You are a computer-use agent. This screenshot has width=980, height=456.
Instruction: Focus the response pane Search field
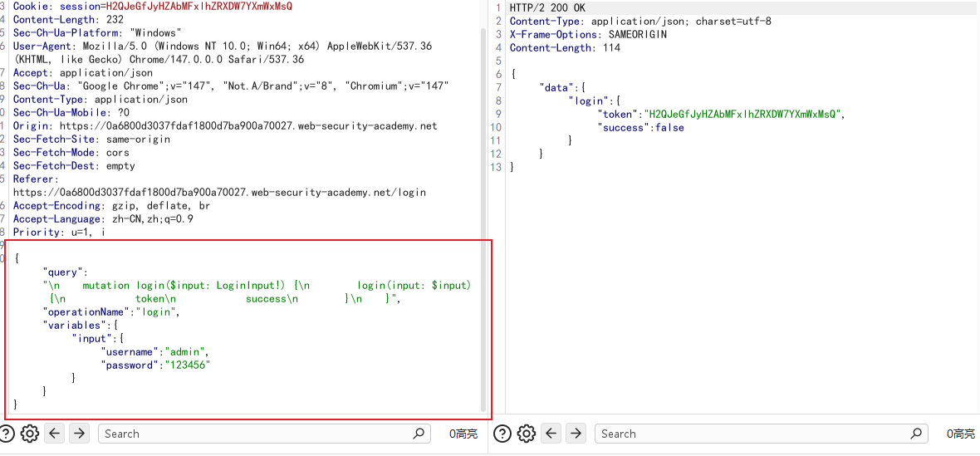(762, 434)
